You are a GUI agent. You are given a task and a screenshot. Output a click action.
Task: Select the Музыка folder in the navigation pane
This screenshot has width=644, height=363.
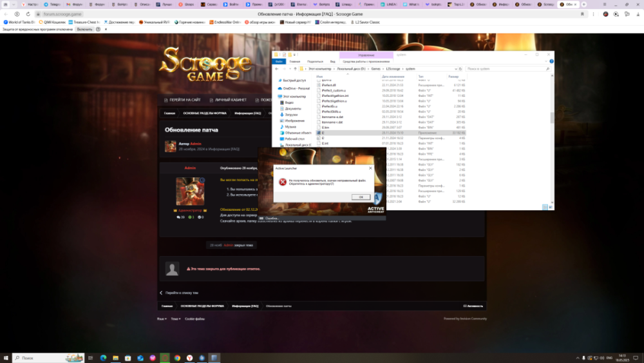tap(290, 126)
